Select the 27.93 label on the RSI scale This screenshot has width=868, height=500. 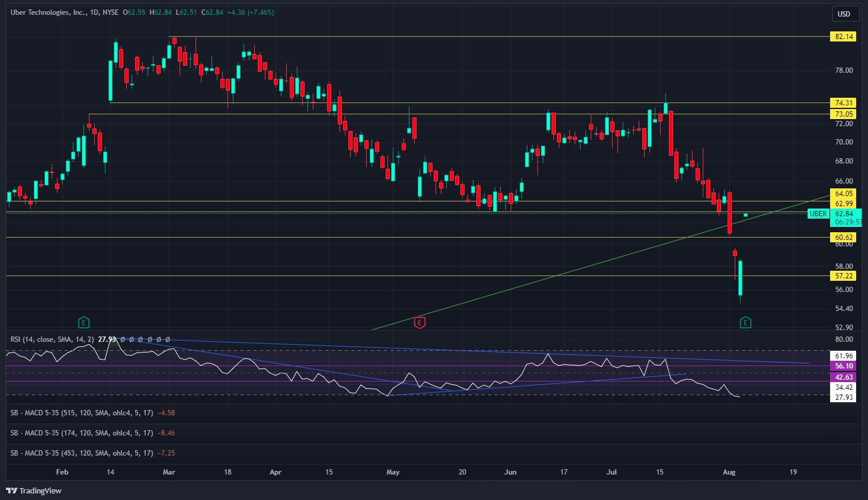tap(844, 398)
